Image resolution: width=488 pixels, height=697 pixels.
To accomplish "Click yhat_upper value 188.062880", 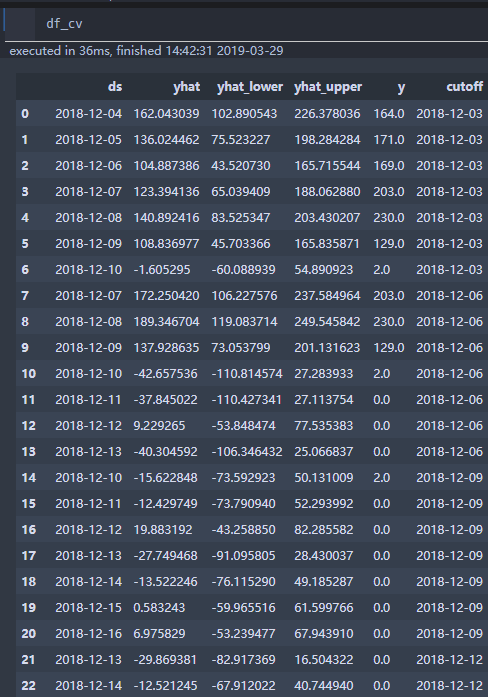I will point(327,192).
